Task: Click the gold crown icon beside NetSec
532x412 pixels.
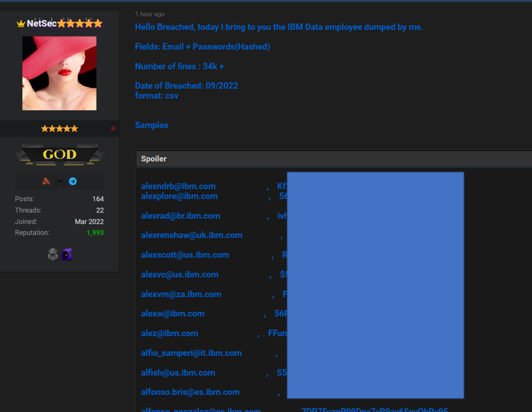Action: 21,23
